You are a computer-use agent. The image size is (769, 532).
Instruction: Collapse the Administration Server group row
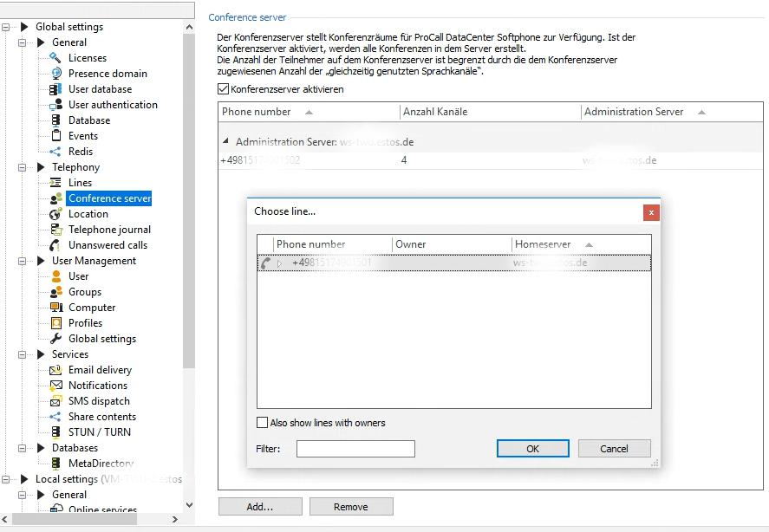226,141
